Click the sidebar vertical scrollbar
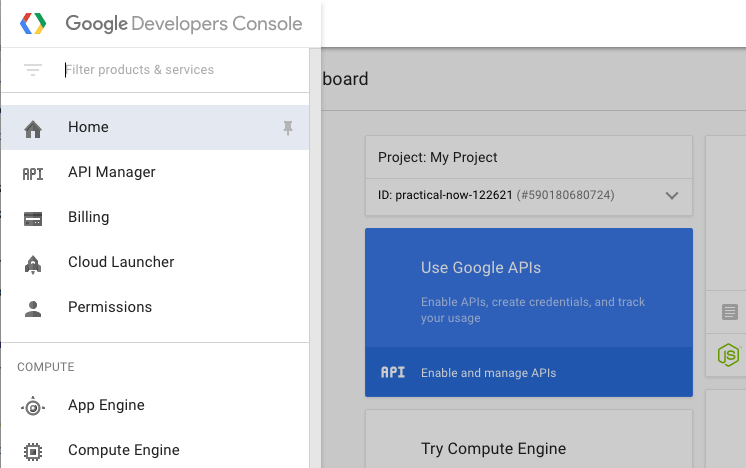This screenshot has width=746, height=468. (x=315, y=258)
